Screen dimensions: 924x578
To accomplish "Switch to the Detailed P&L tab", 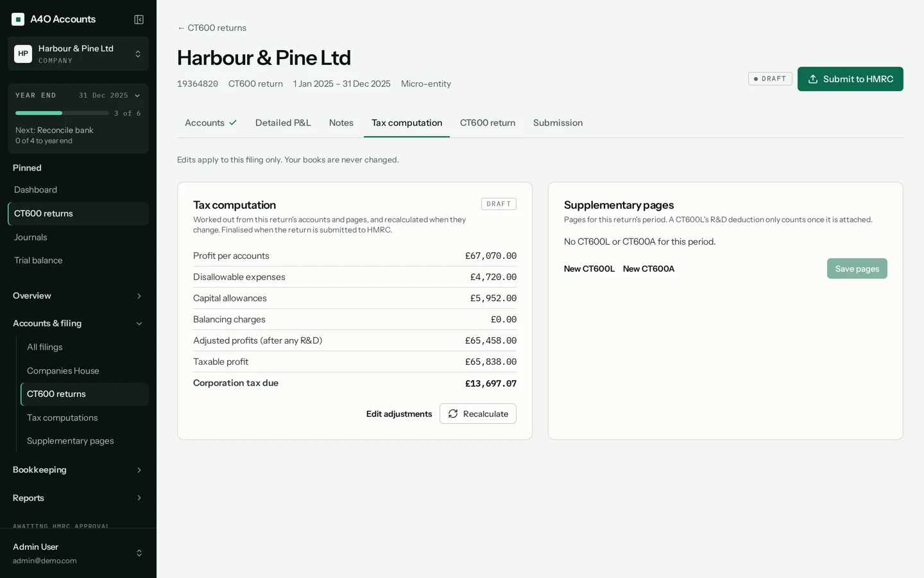I will click(x=283, y=123).
